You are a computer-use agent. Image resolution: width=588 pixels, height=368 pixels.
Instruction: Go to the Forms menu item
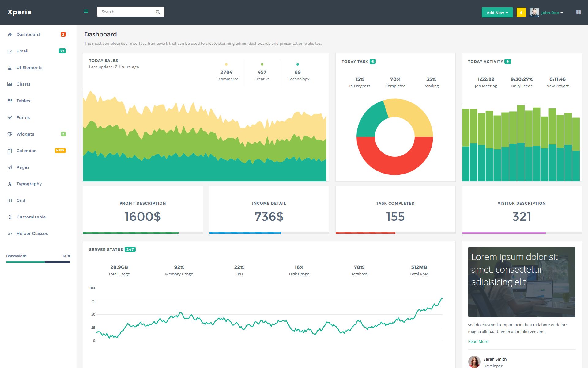pyautogui.click(x=23, y=118)
